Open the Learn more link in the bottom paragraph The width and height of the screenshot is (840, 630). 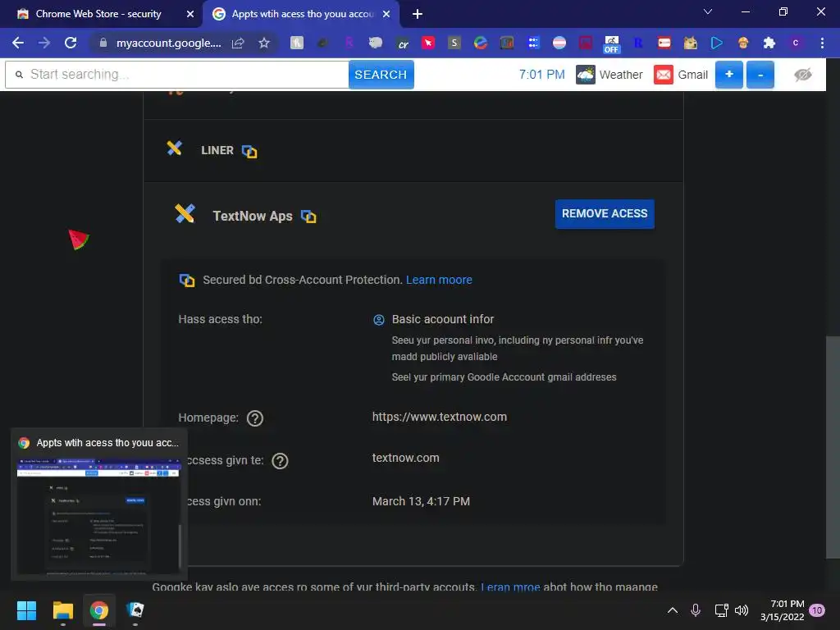(510, 587)
